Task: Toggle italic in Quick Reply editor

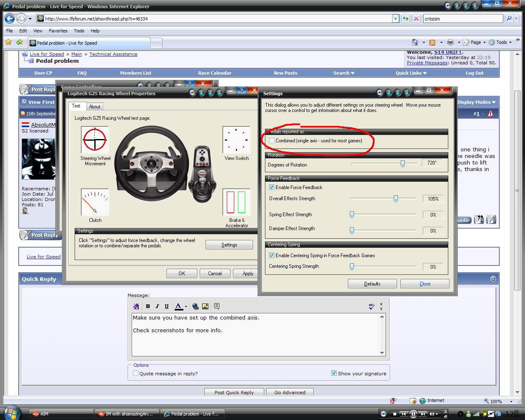Action: pos(157,306)
